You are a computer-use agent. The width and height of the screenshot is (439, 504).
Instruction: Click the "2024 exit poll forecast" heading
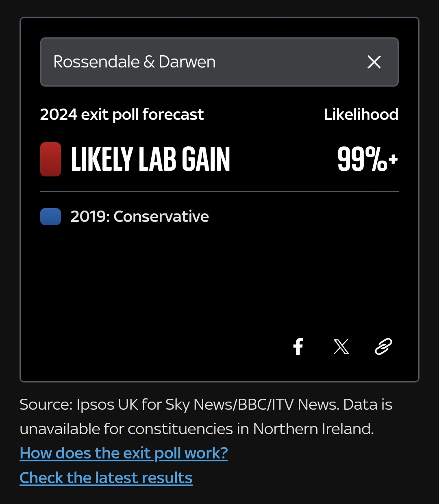(122, 115)
